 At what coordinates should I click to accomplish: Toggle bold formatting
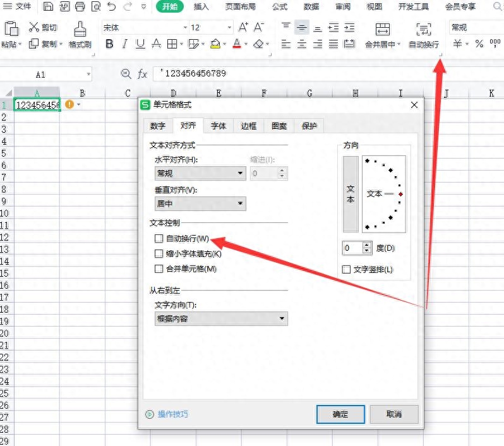click(109, 44)
